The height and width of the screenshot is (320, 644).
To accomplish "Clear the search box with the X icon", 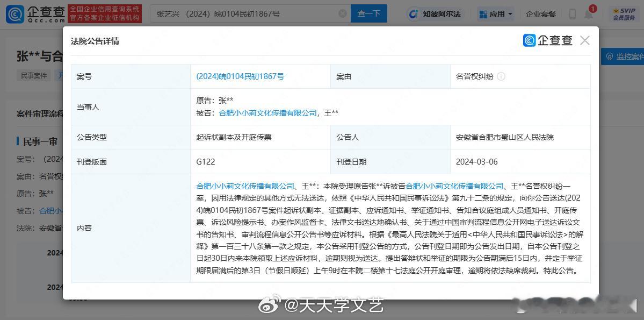I will coord(343,13).
